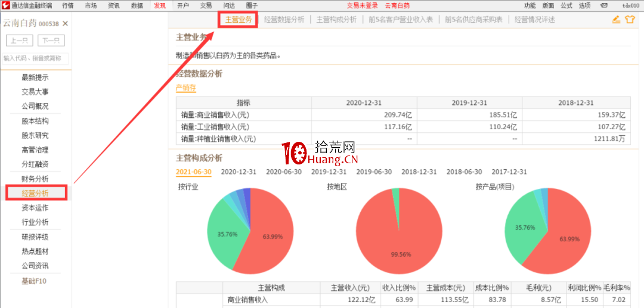The width and height of the screenshot is (644, 308).
Task: Open the 交易 menu
Action: (x=206, y=6)
